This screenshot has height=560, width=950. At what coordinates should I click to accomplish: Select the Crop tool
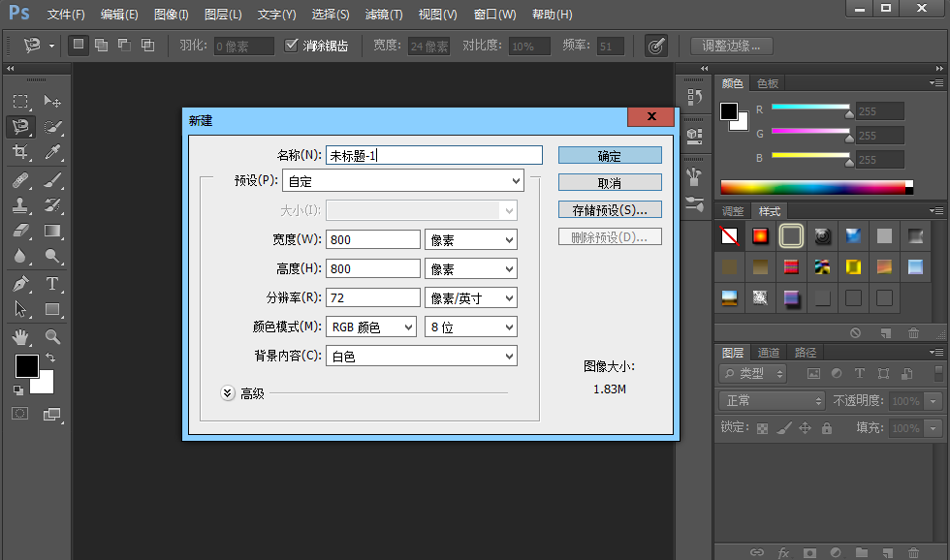pyautogui.click(x=20, y=152)
